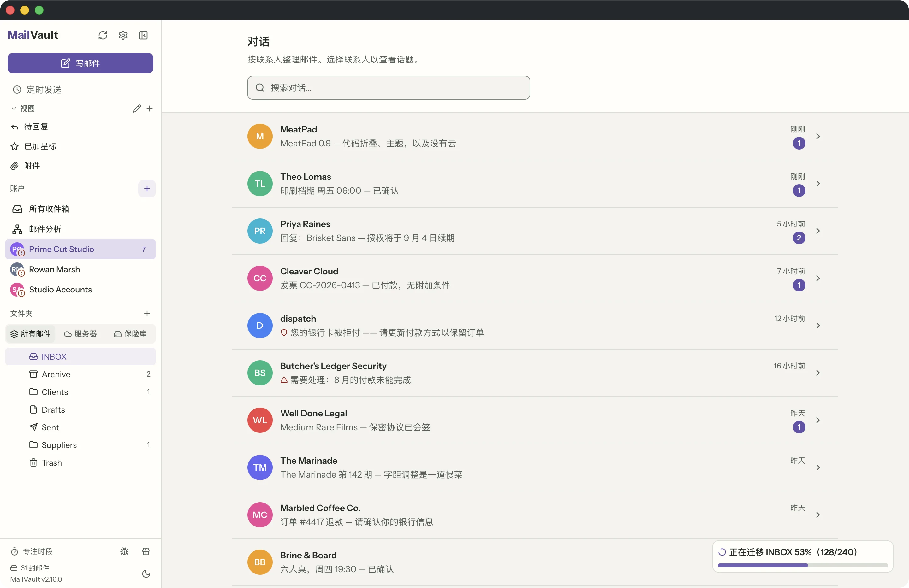The height and width of the screenshot is (588, 909).
Task: Expand MeatPad conversation chevron
Action: (x=818, y=136)
